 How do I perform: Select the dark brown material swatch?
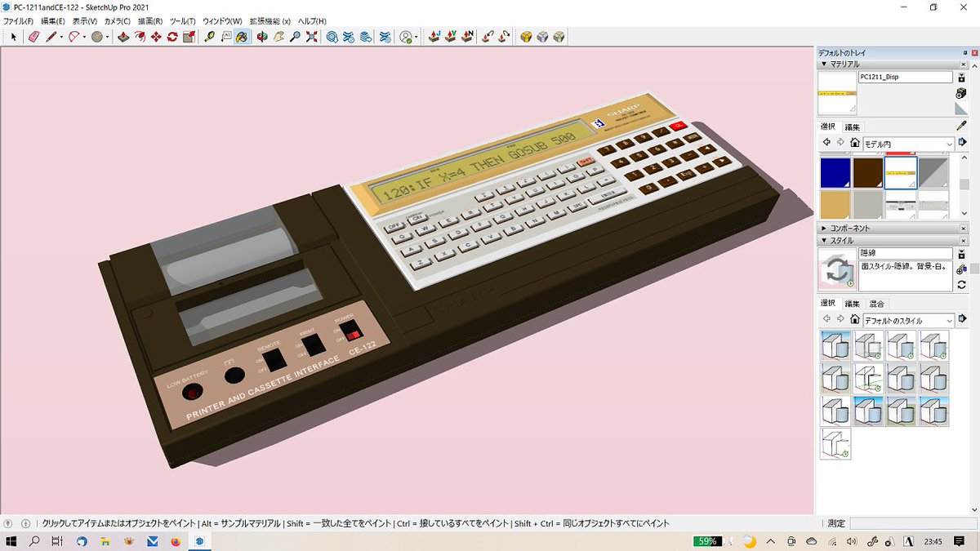pyautogui.click(x=868, y=173)
